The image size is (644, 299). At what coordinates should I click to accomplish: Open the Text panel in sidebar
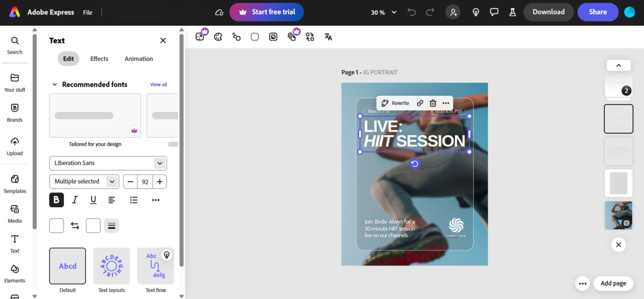(14, 244)
